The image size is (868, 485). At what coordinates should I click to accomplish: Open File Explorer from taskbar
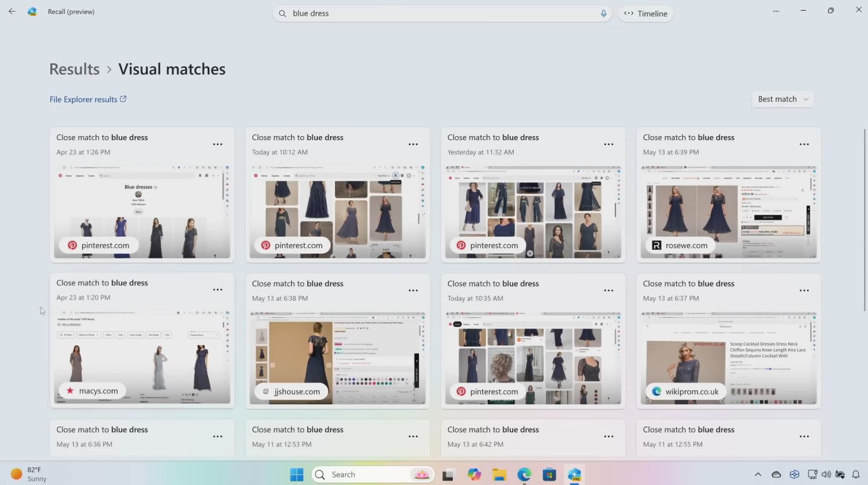tap(499, 474)
